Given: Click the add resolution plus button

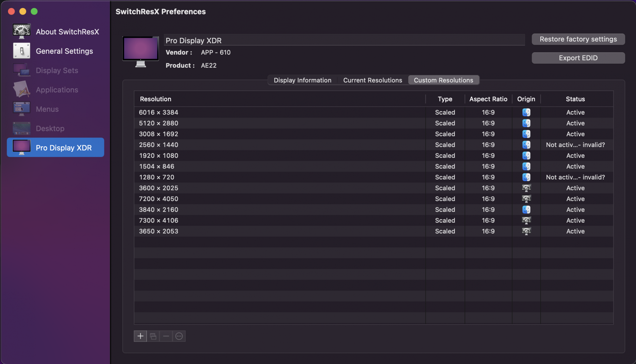Looking at the screenshot, I should tap(140, 336).
